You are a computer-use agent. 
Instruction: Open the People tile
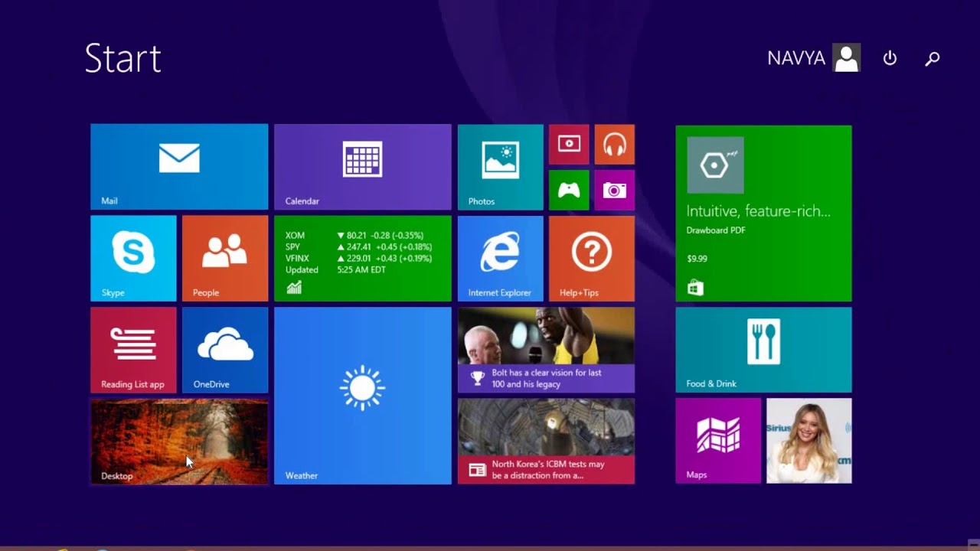click(225, 259)
